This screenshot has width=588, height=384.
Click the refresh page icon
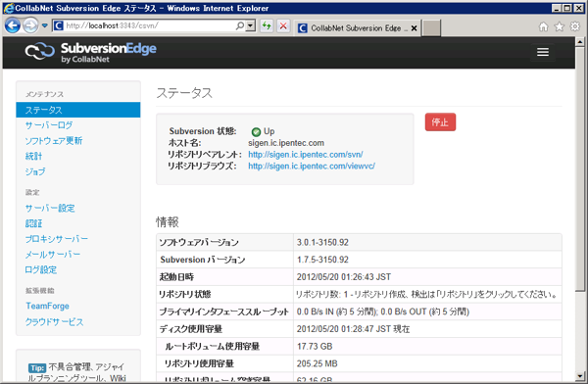(267, 25)
